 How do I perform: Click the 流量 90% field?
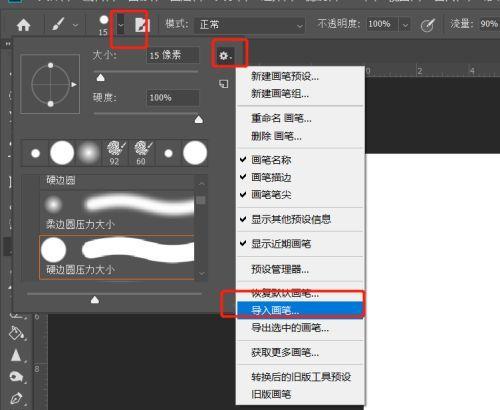tap(489, 24)
